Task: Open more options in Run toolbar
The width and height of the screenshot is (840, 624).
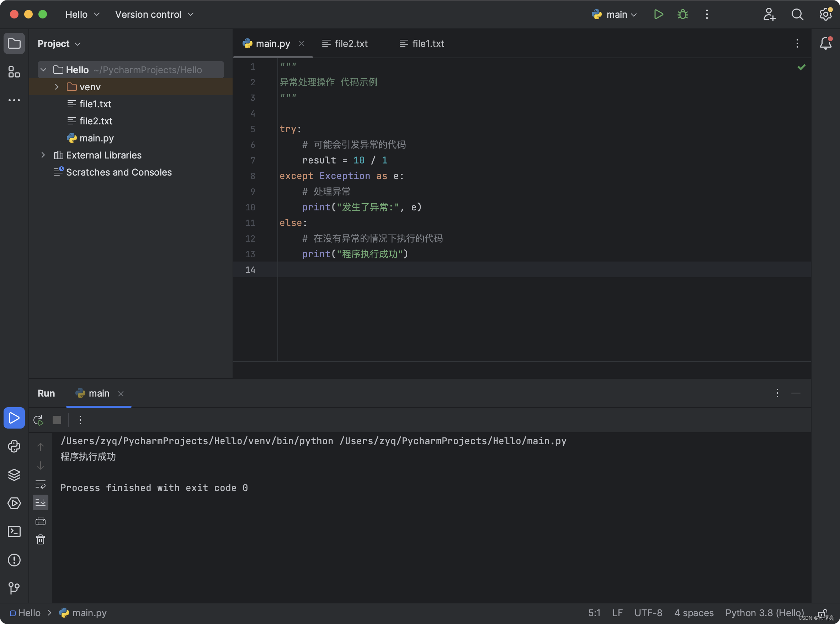Action: 80,420
